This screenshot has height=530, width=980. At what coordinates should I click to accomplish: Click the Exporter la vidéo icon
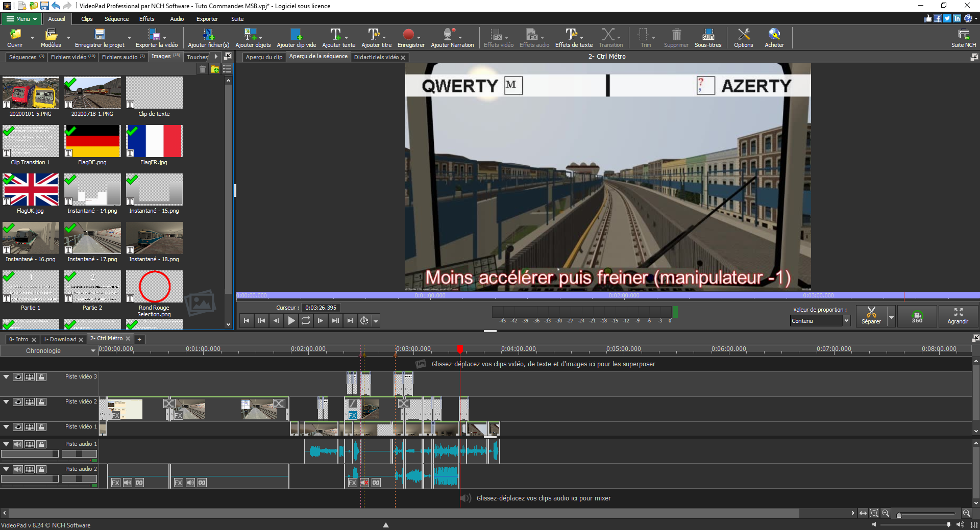pyautogui.click(x=154, y=35)
